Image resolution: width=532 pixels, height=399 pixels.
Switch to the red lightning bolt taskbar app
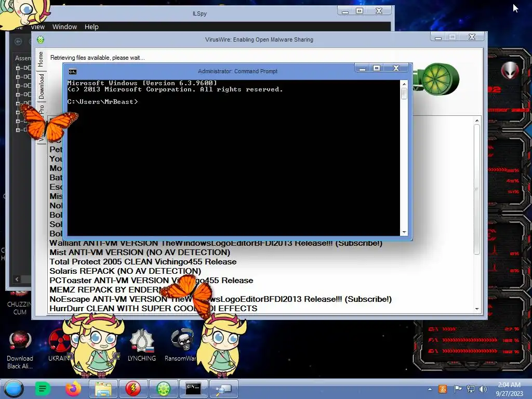[133, 389]
